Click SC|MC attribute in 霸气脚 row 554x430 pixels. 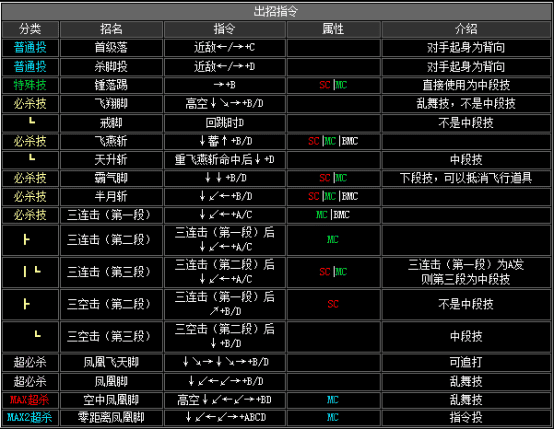click(333, 178)
